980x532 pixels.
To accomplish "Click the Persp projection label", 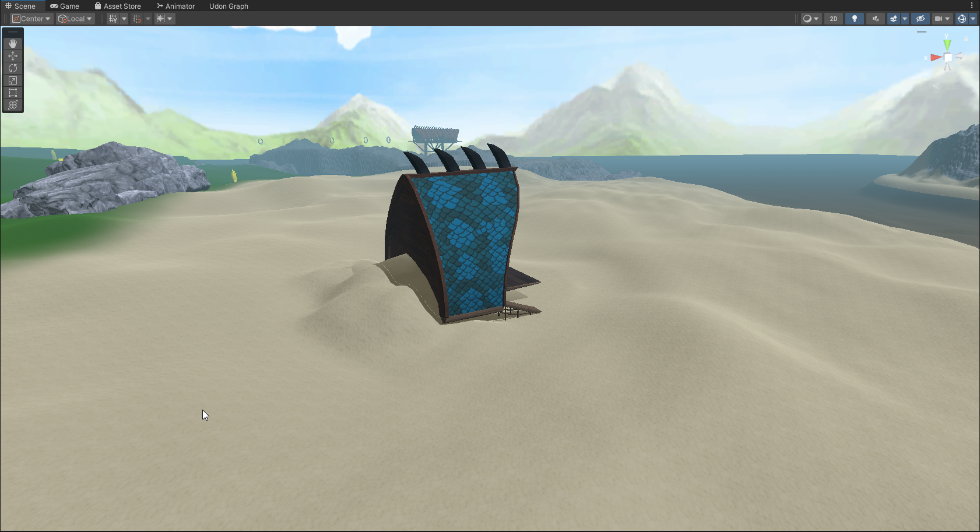I will point(950,86).
